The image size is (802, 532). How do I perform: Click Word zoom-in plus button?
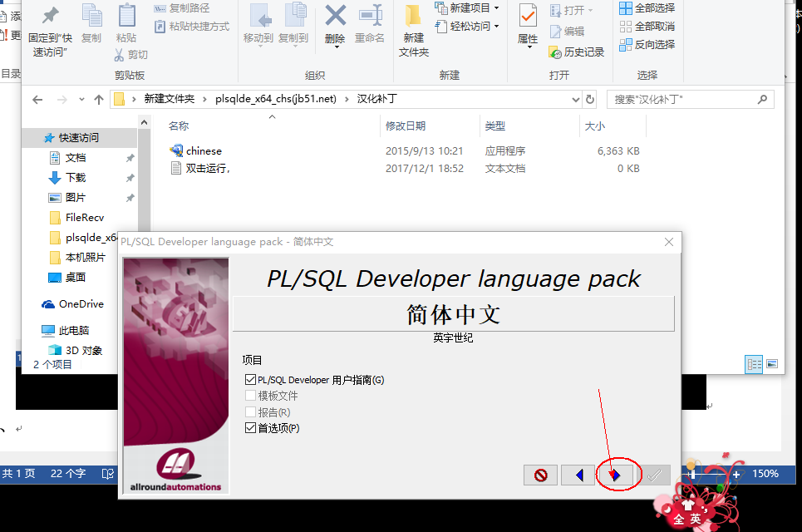tap(736, 474)
